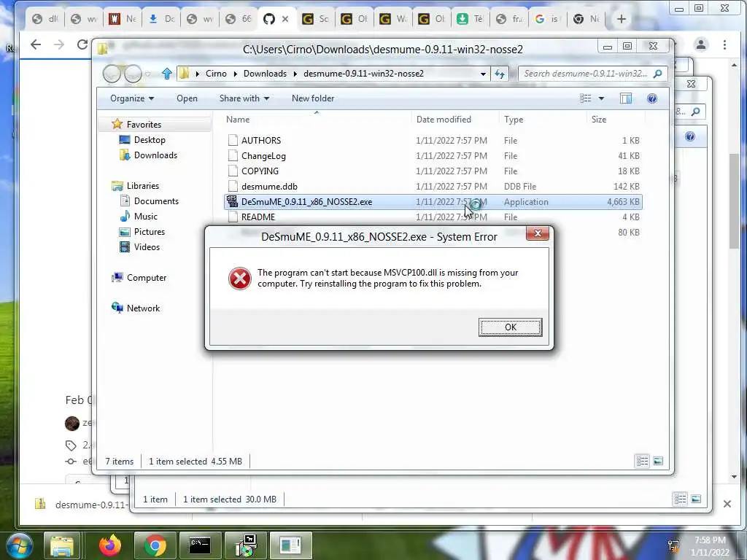Open Chrome from the taskbar
The image size is (747, 560).
[155, 545]
